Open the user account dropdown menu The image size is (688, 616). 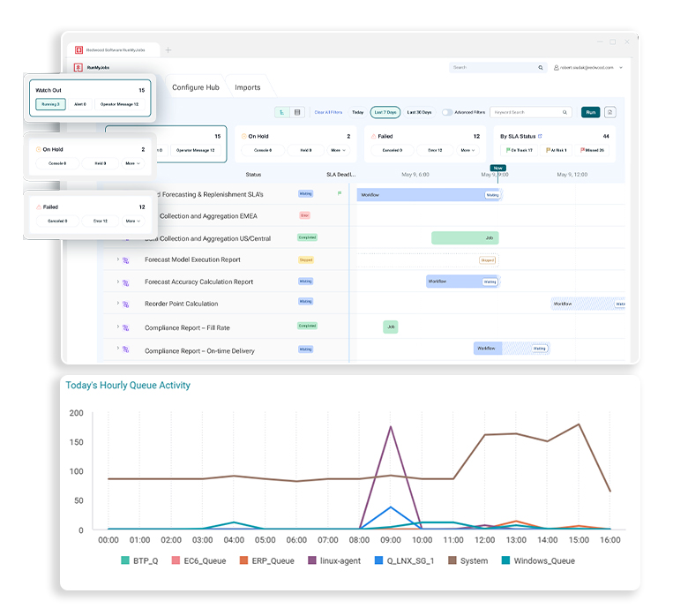tap(621, 68)
